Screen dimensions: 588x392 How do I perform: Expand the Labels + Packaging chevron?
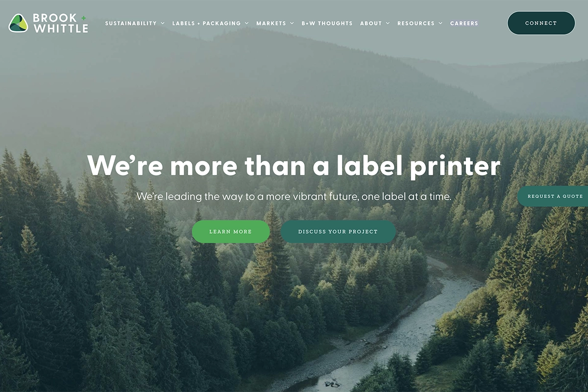click(x=246, y=23)
